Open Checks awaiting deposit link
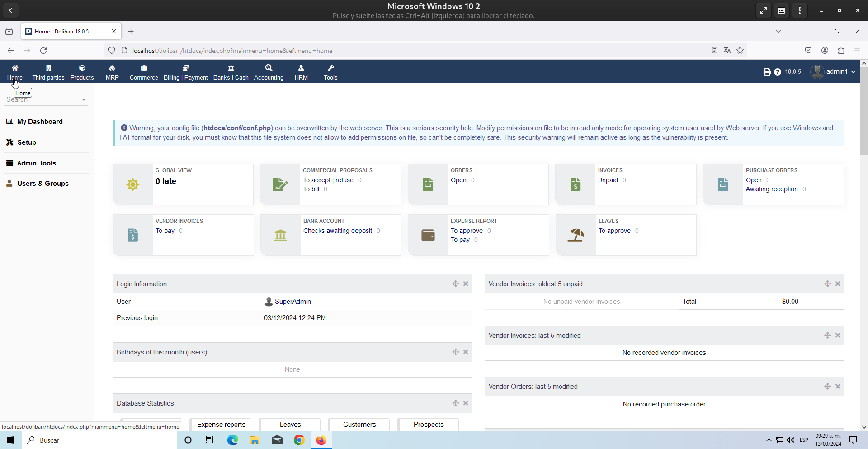868x449 pixels. (x=337, y=231)
